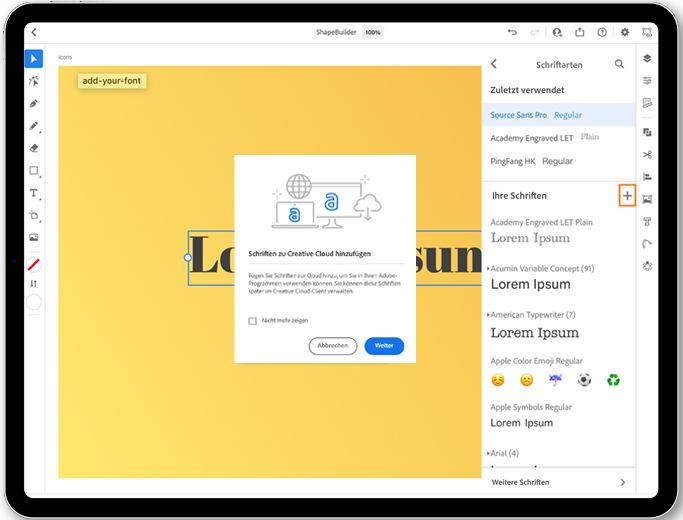Viewport: 683px width, 520px height.
Task: Click the "Ihre Schriften" heading
Action: pyautogui.click(x=519, y=196)
